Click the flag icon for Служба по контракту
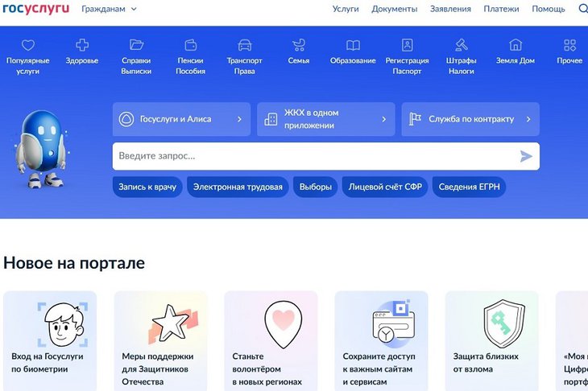The height and width of the screenshot is (391, 588). click(x=415, y=119)
